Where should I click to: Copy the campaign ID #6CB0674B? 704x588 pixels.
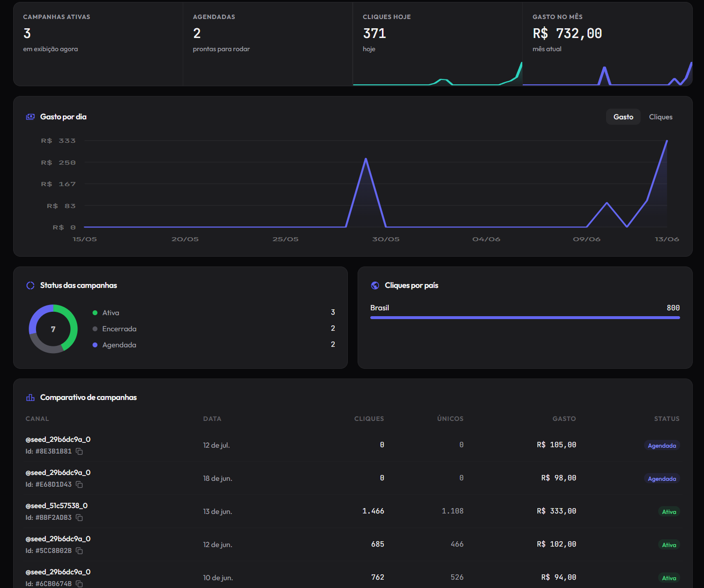[79, 584]
